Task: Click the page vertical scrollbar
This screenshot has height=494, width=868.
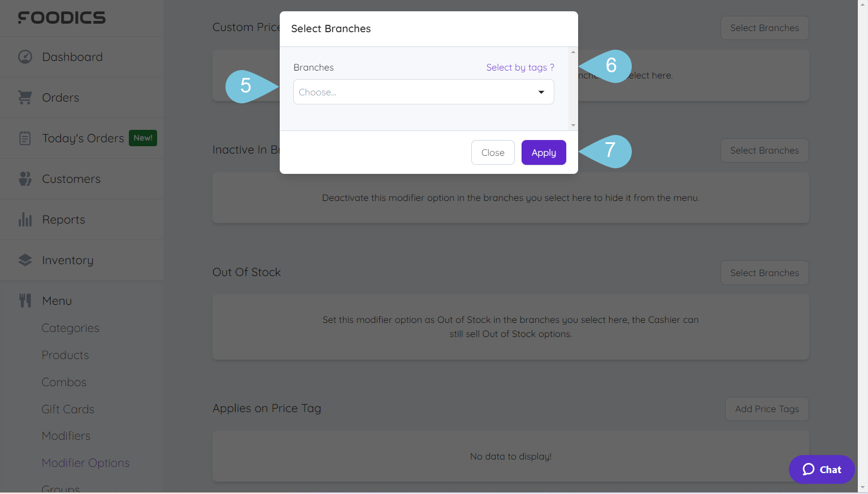Action: point(863,247)
